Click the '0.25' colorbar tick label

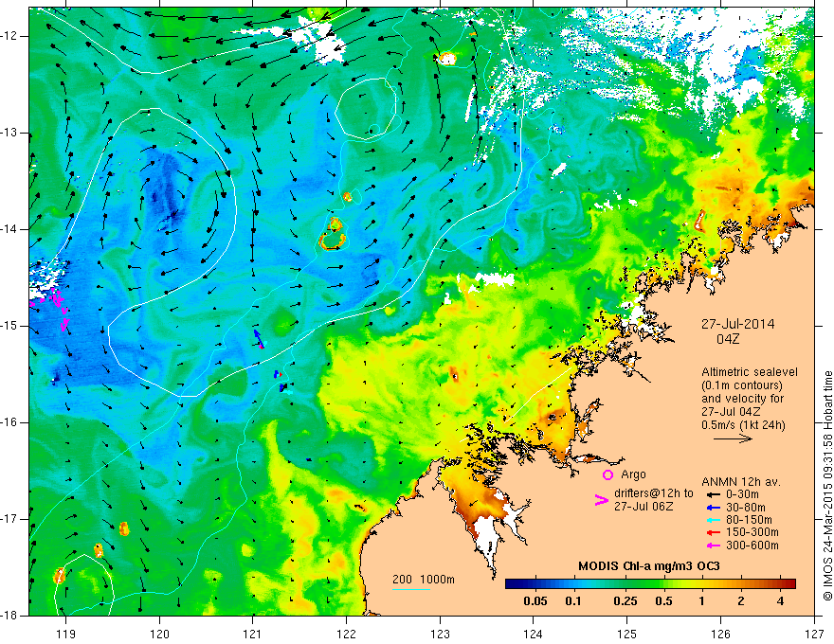click(625, 601)
